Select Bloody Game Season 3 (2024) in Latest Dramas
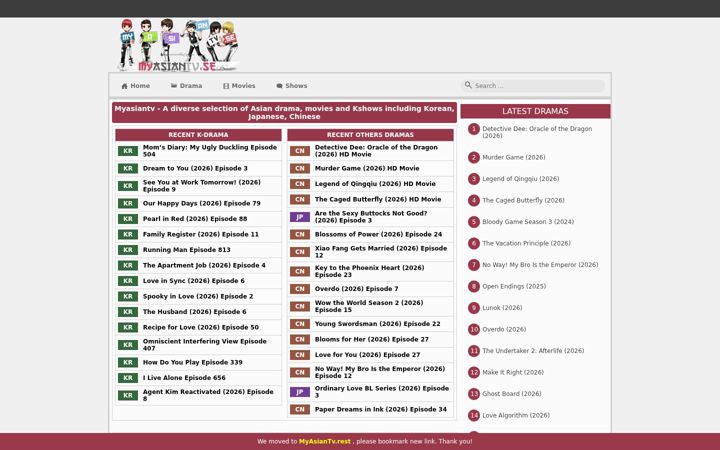Viewport: 720px width, 450px height. (x=528, y=222)
